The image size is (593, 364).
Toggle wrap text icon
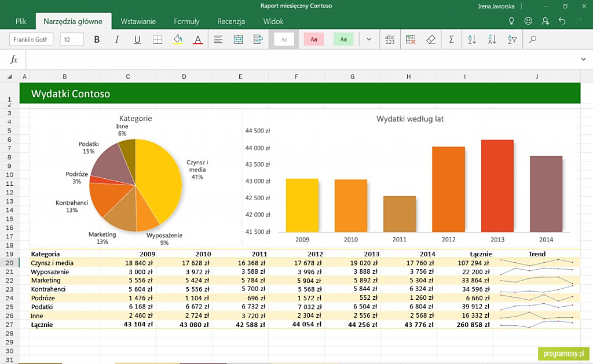(258, 39)
